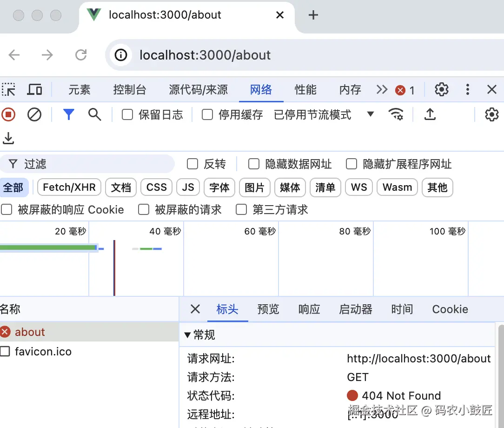Click the browser forward arrow
This screenshot has width=504, height=428.
tap(47, 55)
